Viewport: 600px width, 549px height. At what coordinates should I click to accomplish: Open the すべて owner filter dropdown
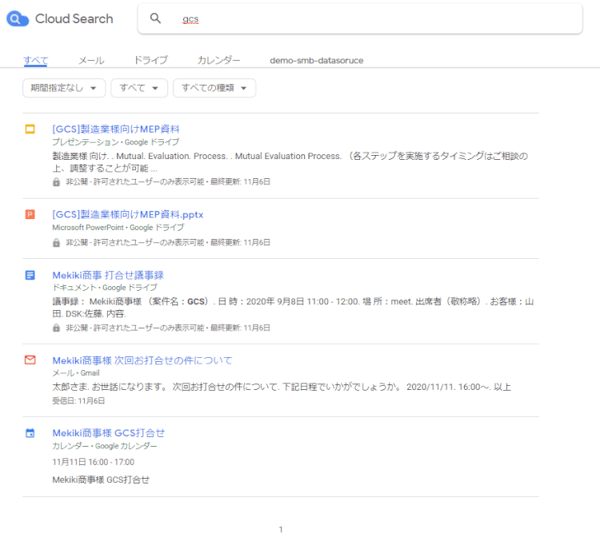[x=139, y=88]
